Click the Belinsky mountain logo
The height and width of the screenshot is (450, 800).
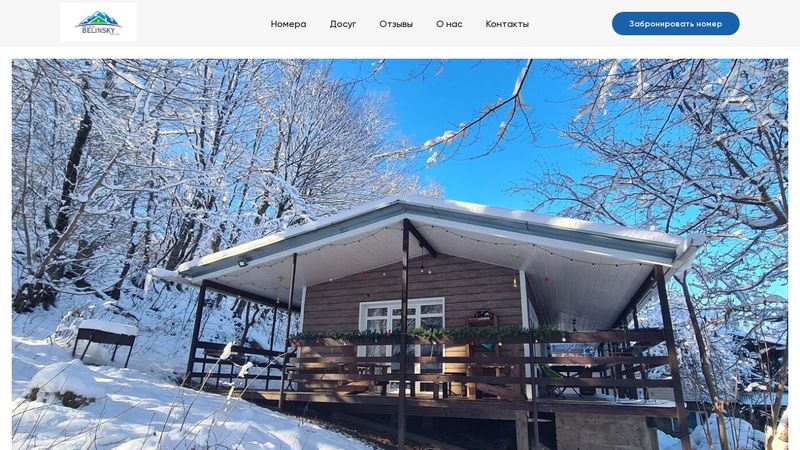(98, 23)
